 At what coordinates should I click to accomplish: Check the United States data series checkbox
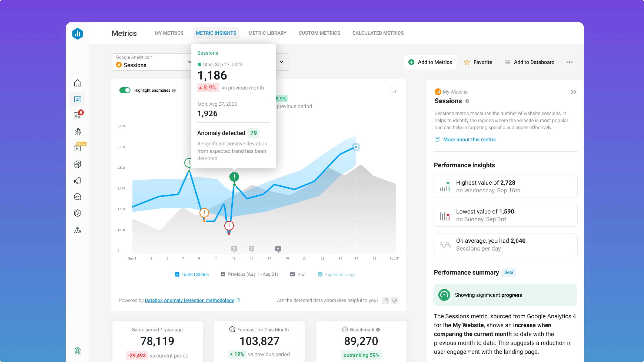click(177, 275)
